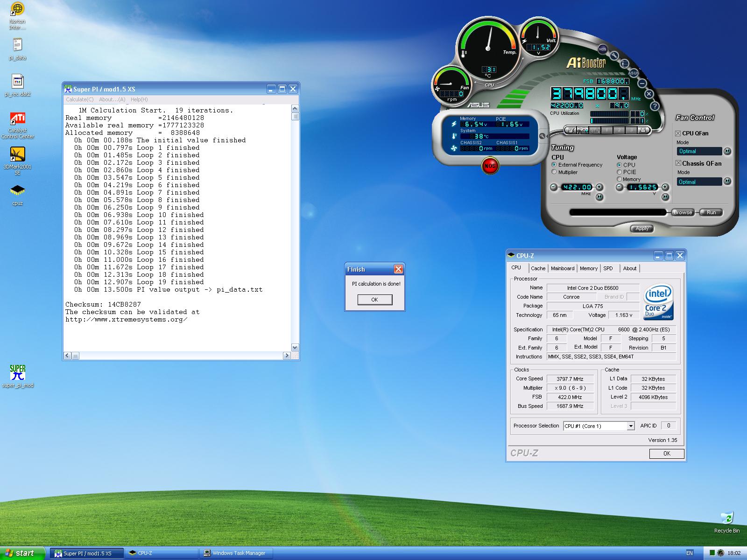Select the pi_data text file on desktop

pos(17,49)
